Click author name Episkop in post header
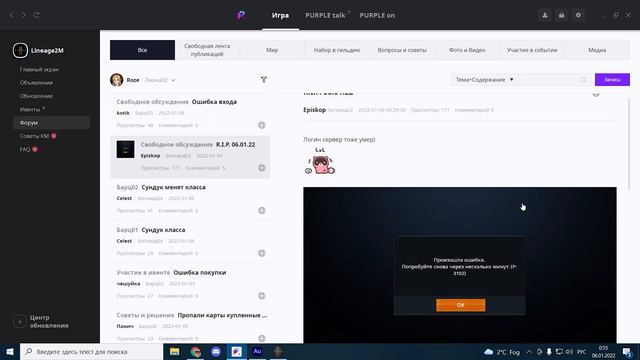Image resolution: width=640 pixels, height=360 pixels. pos(314,110)
